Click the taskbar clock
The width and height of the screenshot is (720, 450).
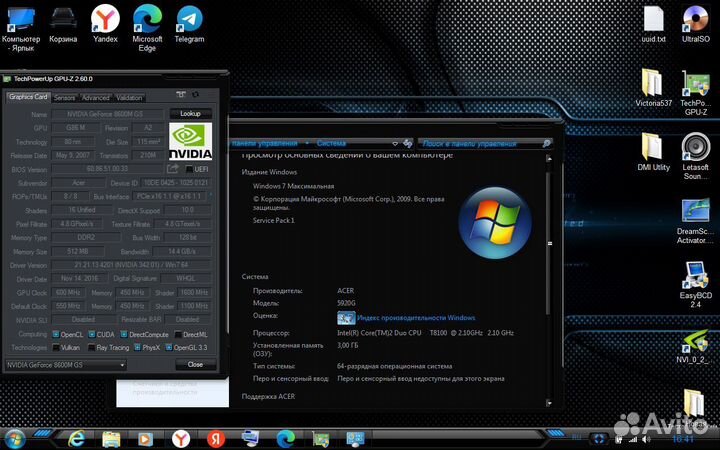pos(682,439)
